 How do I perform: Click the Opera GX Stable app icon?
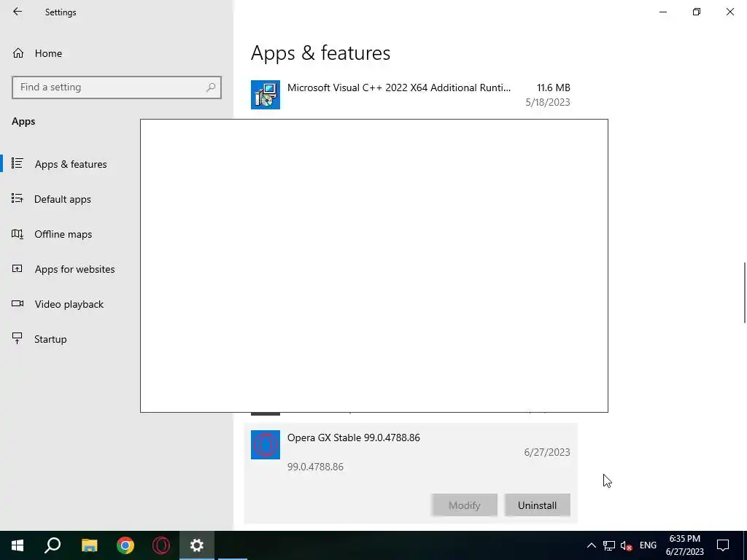click(266, 445)
